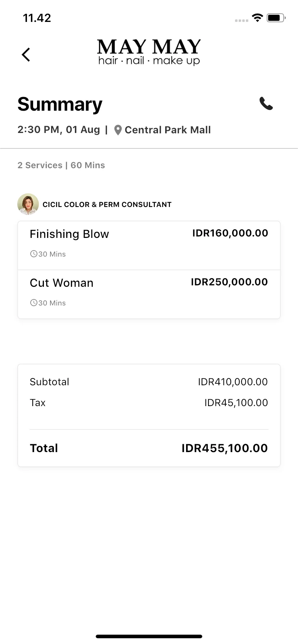Tap the IDR250,000.00 price

229,282
